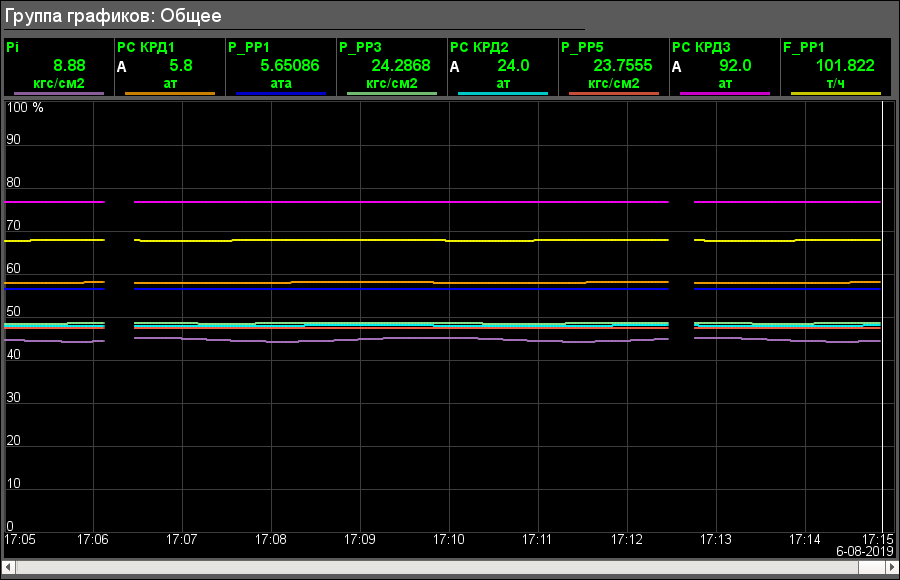900x580 pixels.
Task: Click the cyan swatch under PC КРД2
Action: pos(503,93)
